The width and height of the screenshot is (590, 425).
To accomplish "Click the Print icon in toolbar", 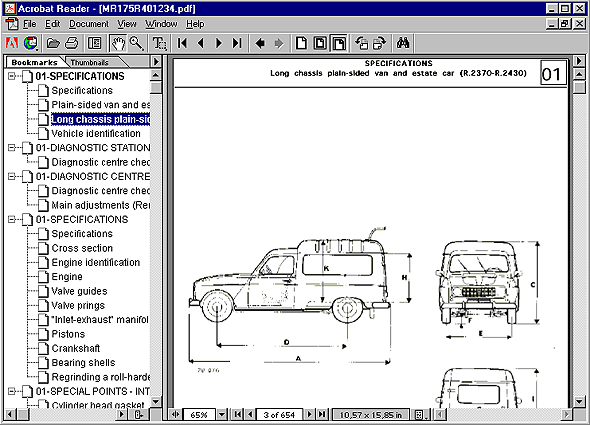I will [x=72, y=43].
